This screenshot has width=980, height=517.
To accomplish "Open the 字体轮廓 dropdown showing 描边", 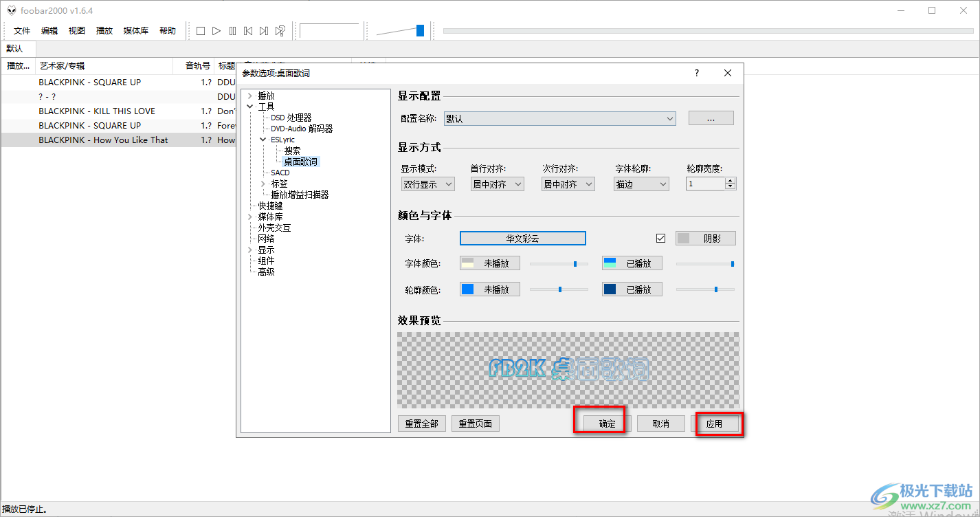I will point(642,184).
